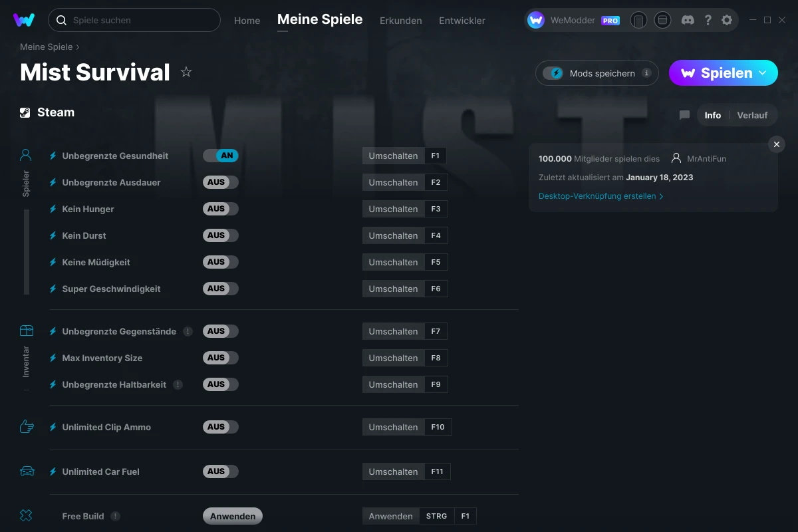Click the info icon next to Unbegrenzte Gegenstände
This screenshot has width=798, height=532.
(x=188, y=331)
